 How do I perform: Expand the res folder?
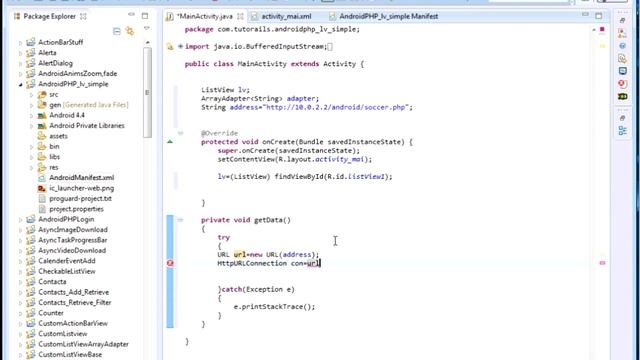(x=31, y=167)
